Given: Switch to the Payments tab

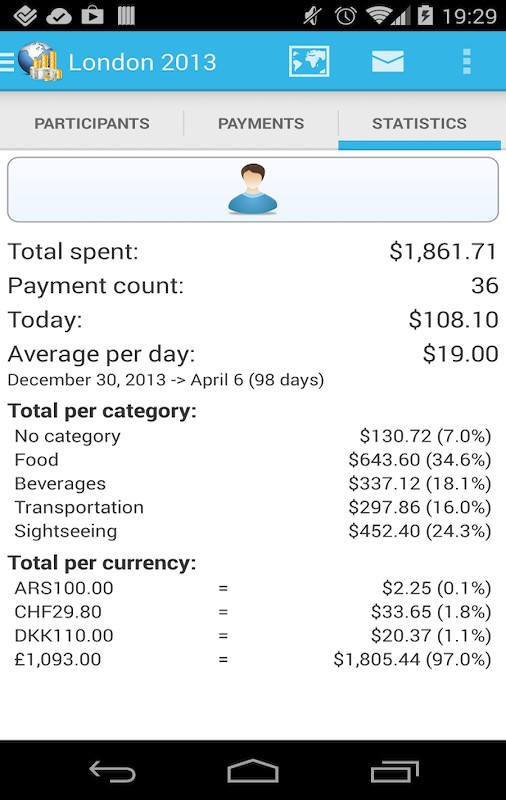Looking at the screenshot, I should coord(261,123).
